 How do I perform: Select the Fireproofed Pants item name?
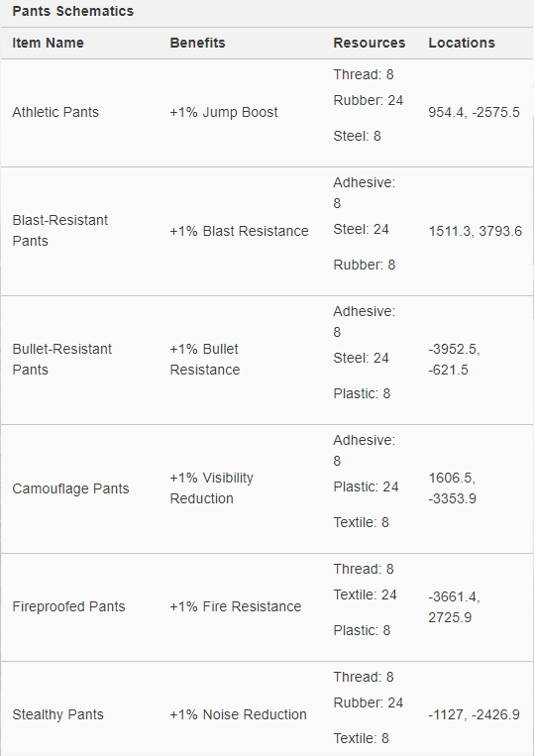[69, 606]
